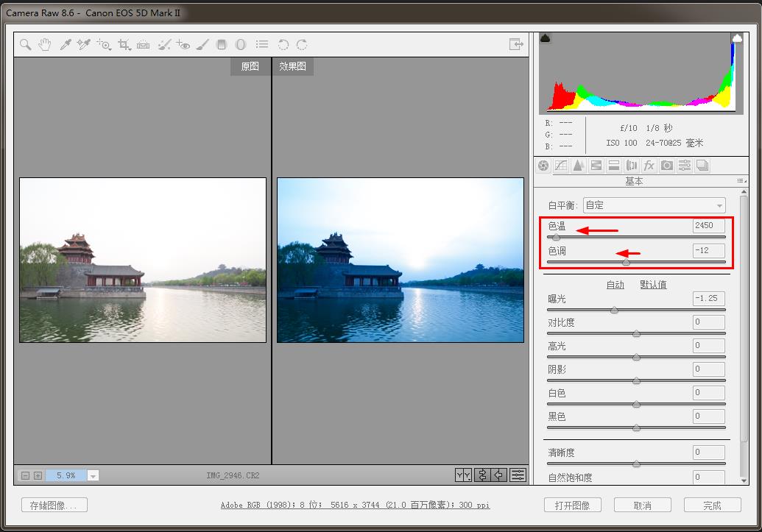Focus the 色温 value field showing 2450
The height and width of the screenshot is (532, 762).
[x=708, y=225]
